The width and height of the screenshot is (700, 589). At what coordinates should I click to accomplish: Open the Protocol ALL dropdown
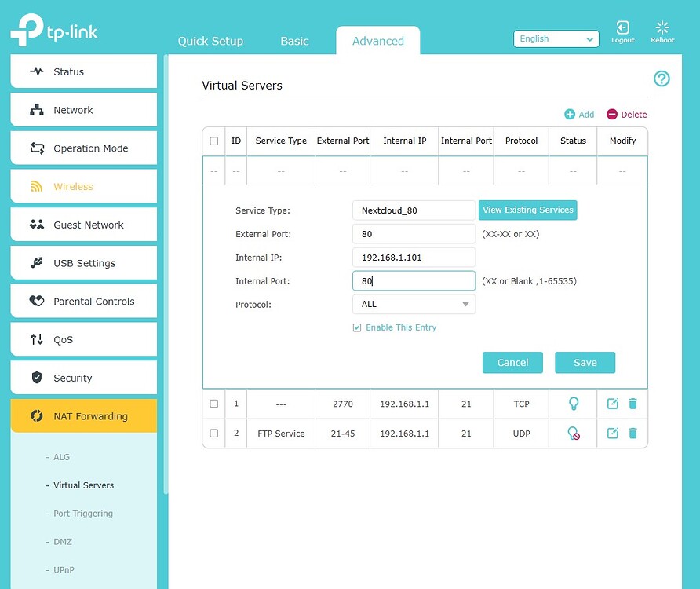click(x=414, y=305)
